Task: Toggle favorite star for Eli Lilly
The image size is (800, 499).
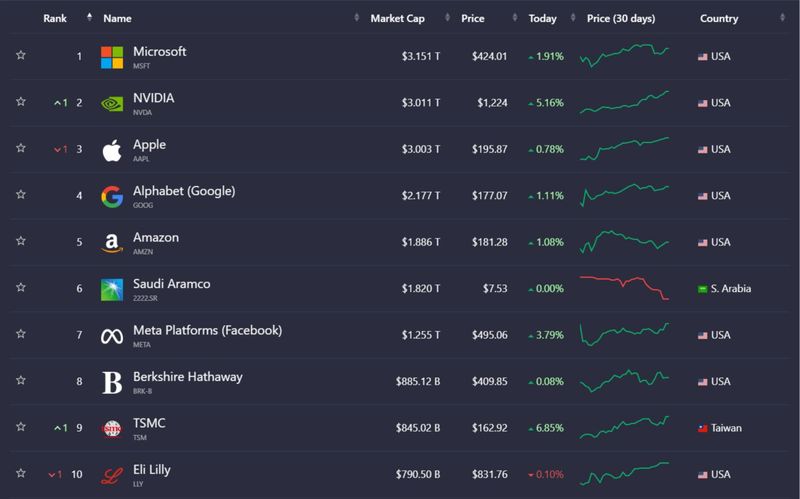Action: point(20,474)
